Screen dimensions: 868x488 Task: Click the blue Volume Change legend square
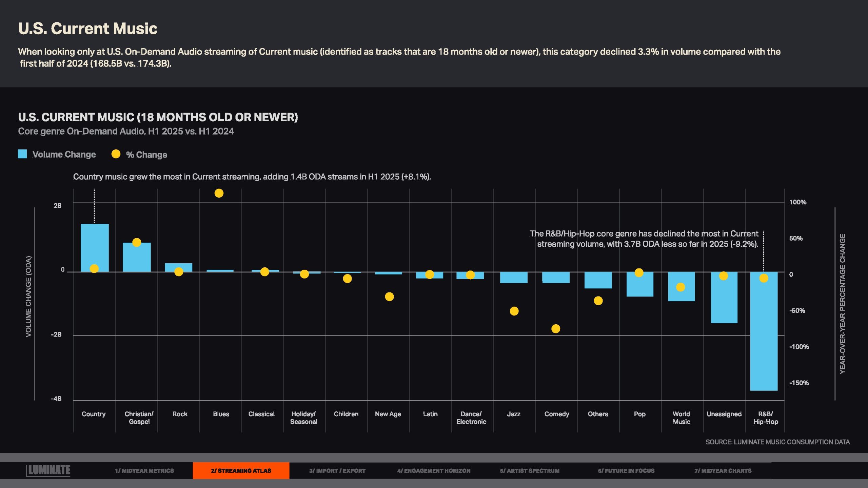pyautogui.click(x=22, y=154)
